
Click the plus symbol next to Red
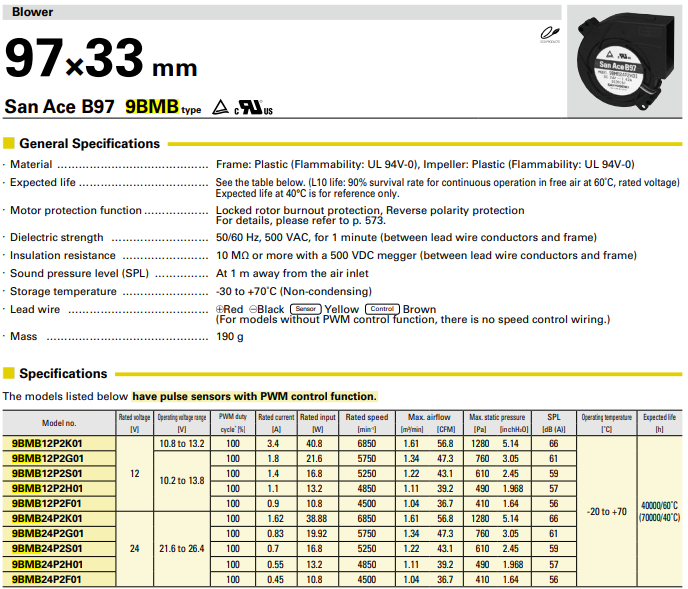click(x=221, y=310)
